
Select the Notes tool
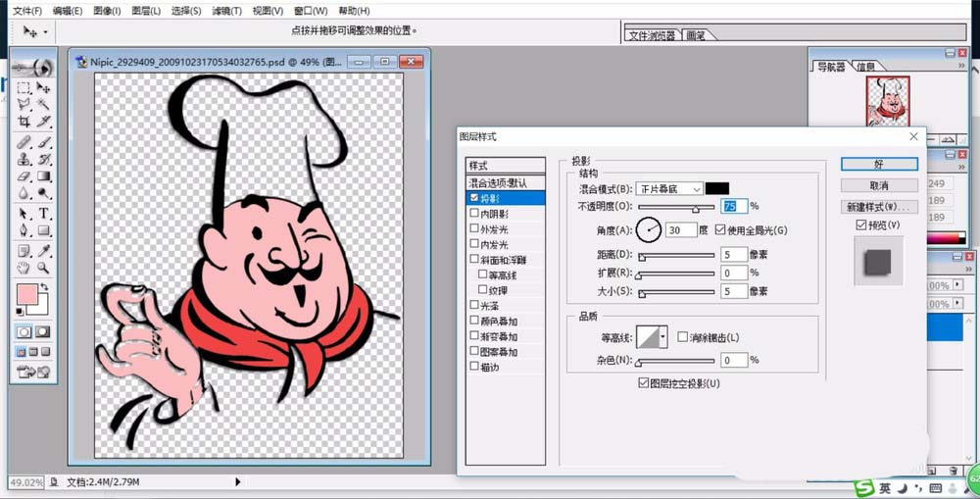click(24, 251)
